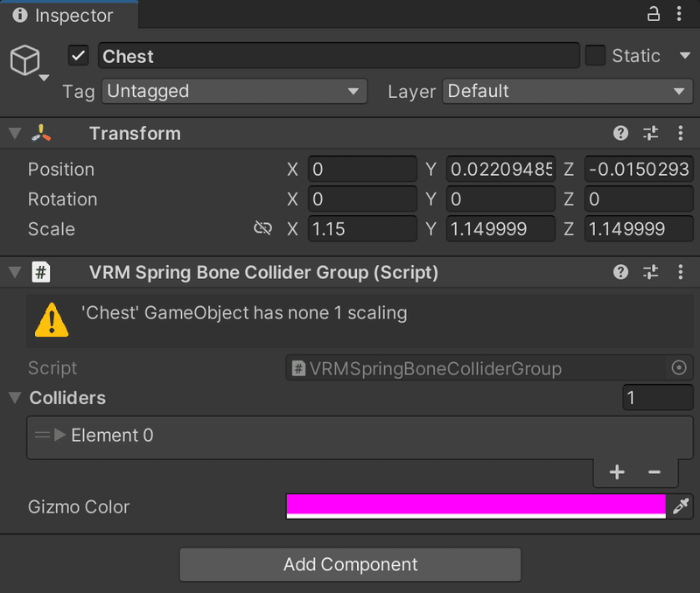Add a collider with the plus button
This screenshot has height=593, width=700.
tap(617, 472)
